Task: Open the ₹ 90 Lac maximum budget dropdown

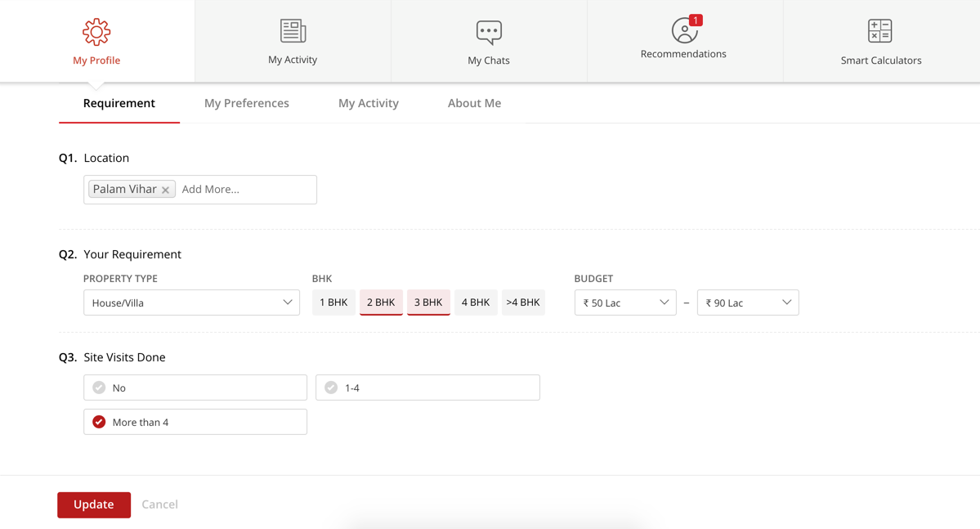Action: click(748, 303)
